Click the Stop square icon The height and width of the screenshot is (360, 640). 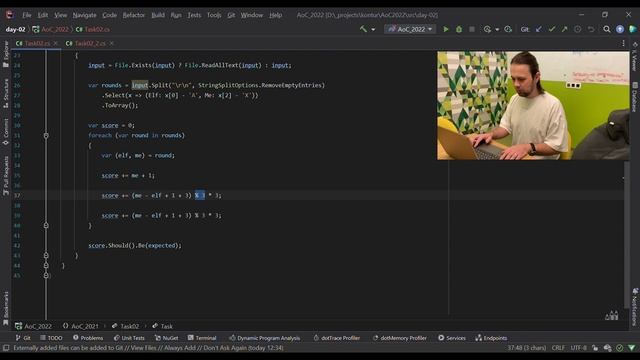click(x=472, y=29)
